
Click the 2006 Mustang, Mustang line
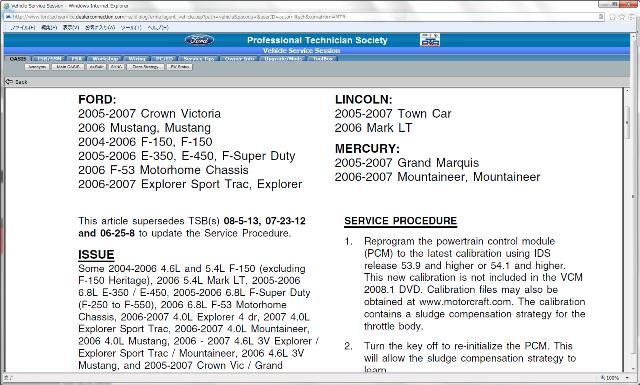(144, 128)
